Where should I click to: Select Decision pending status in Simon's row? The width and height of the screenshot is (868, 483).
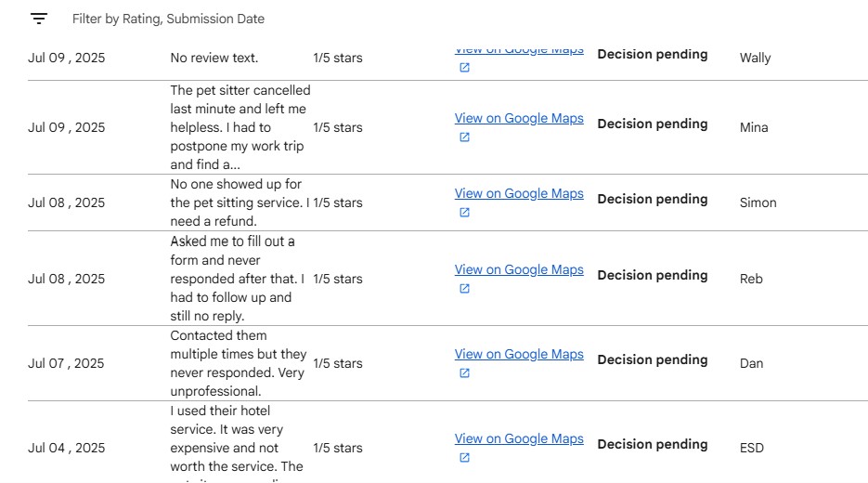652,199
